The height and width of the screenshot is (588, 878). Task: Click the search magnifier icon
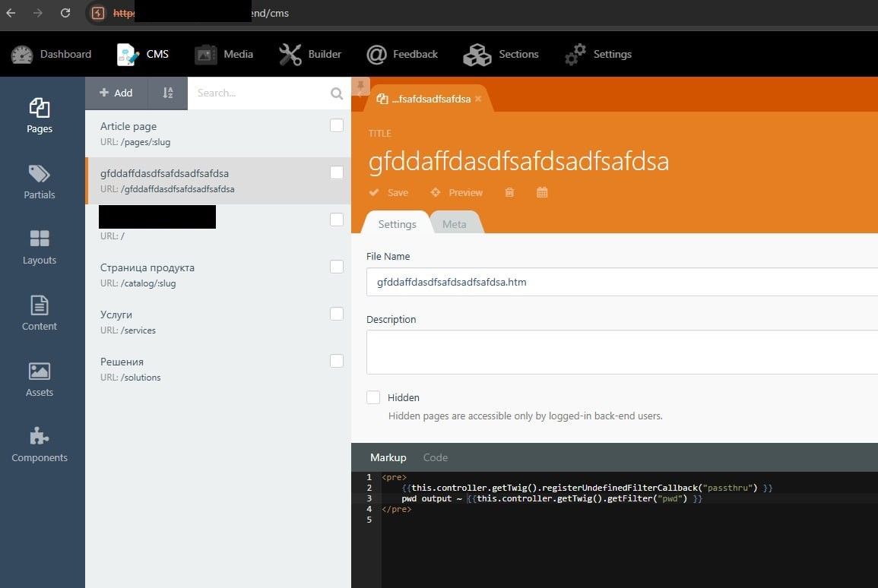[x=337, y=93]
